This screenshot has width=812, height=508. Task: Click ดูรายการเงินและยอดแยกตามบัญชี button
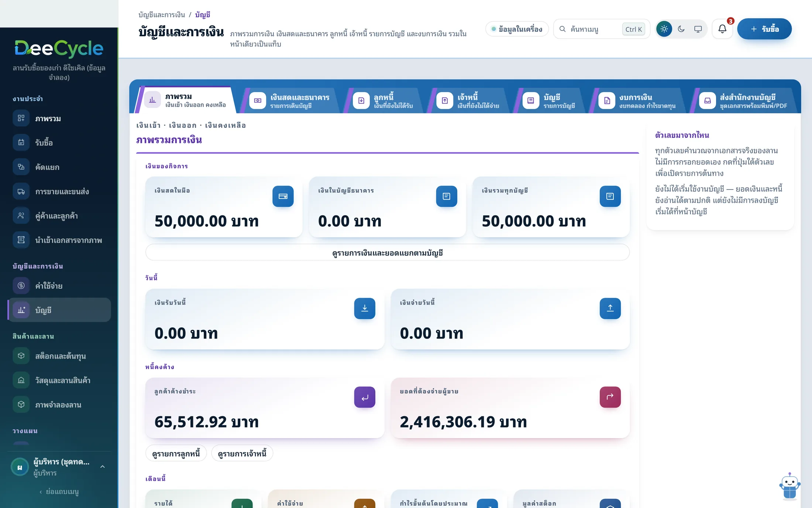point(388,253)
